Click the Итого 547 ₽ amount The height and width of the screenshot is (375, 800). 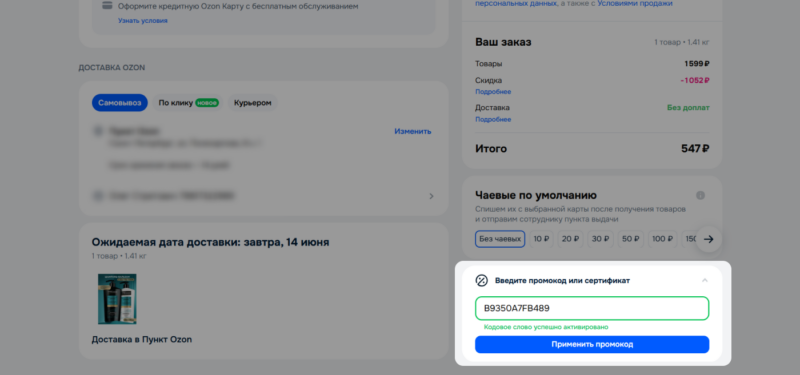(x=695, y=149)
